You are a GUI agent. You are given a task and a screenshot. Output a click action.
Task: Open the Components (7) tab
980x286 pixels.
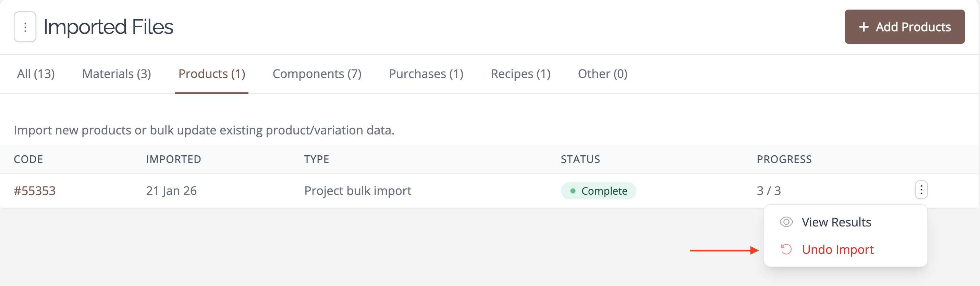pos(317,74)
